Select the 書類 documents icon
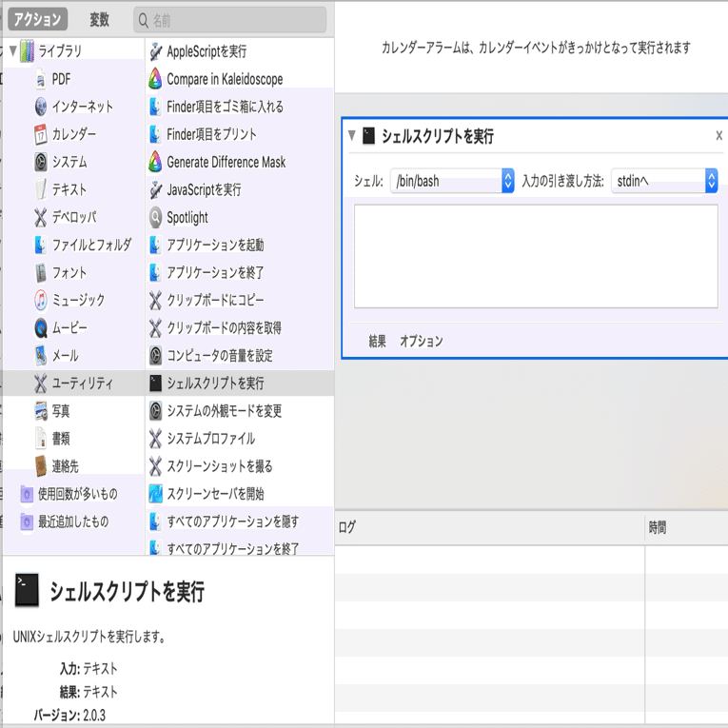Screen dimensions: 728x728 pos(40,439)
